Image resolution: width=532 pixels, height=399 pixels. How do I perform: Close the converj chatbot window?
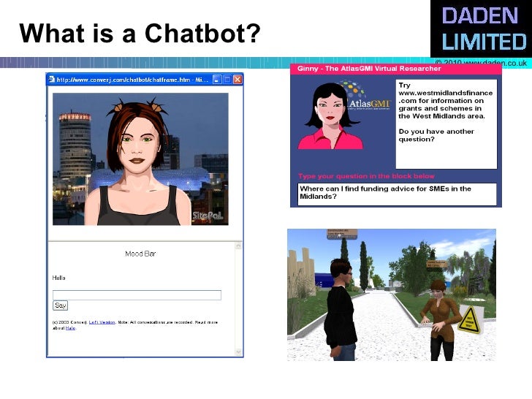pos(237,80)
